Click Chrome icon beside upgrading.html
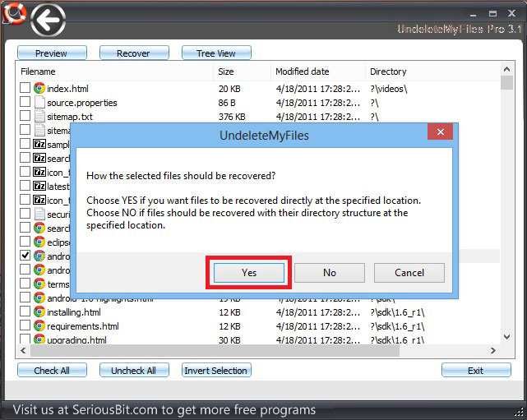Screen dimensions: 527x420 (39, 339)
